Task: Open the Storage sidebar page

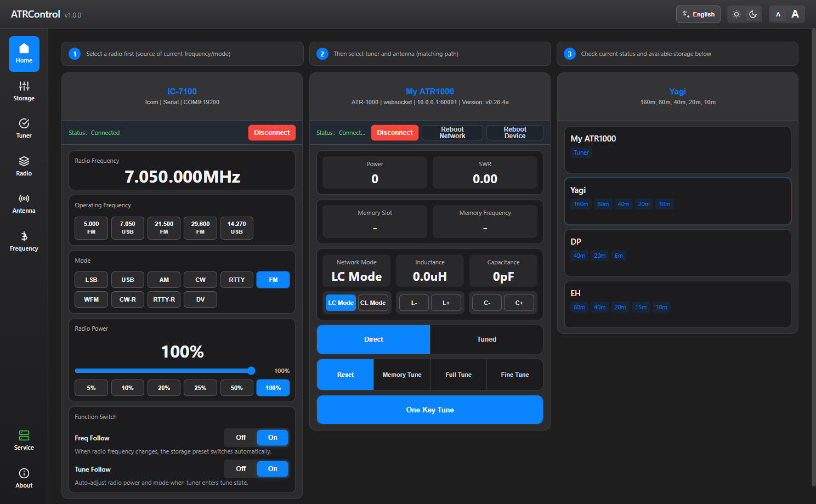Action: point(24,92)
